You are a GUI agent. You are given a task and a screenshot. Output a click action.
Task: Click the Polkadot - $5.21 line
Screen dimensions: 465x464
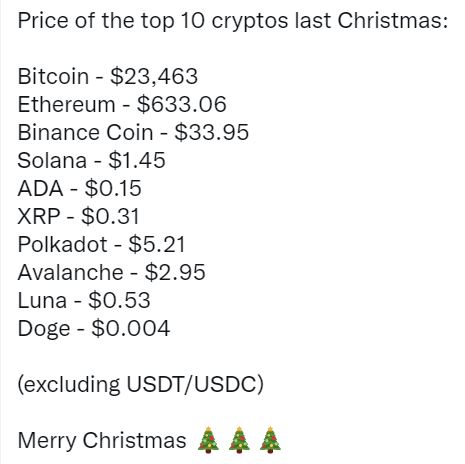coord(101,244)
